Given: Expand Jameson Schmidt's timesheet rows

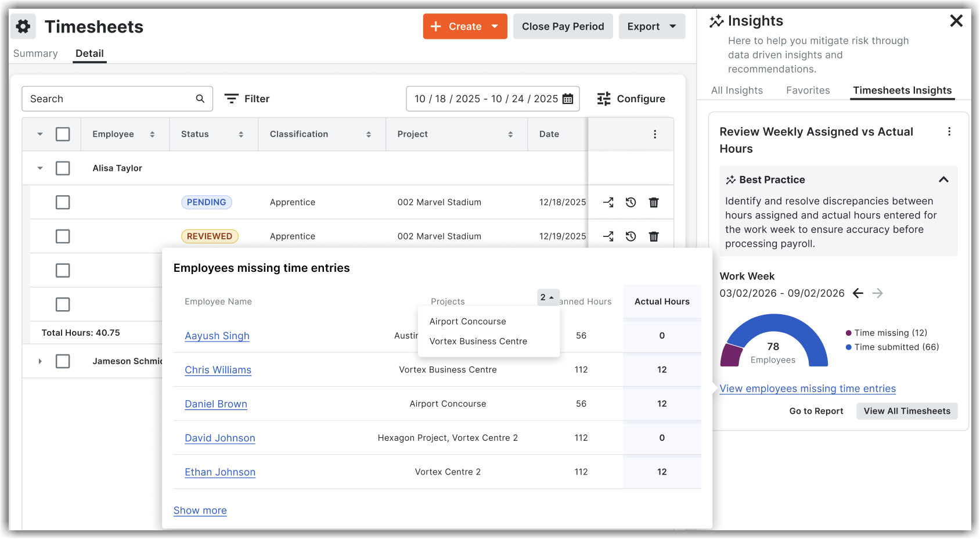Looking at the screenshot, I should [40, 361].
